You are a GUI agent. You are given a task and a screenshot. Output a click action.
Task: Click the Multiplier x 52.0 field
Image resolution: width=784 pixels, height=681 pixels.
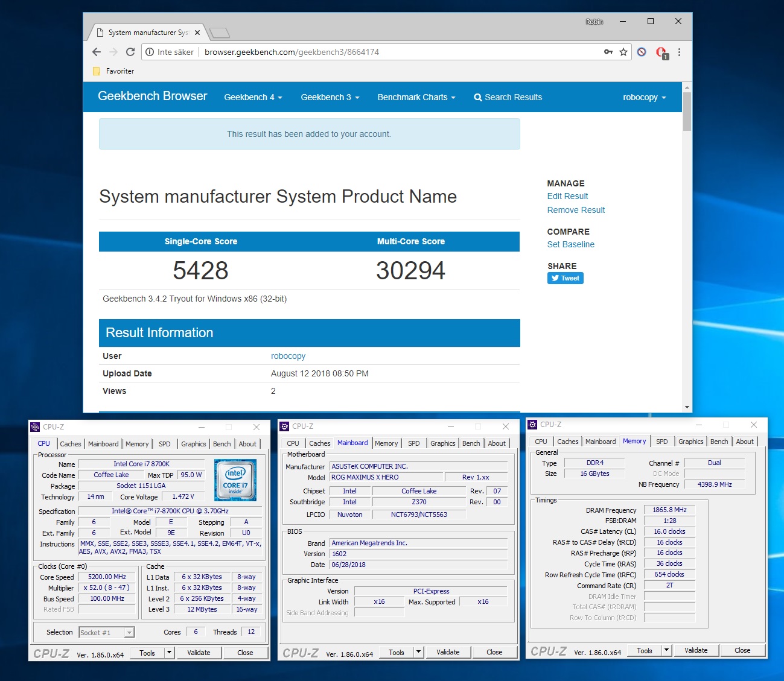click(x=107, y=588)
